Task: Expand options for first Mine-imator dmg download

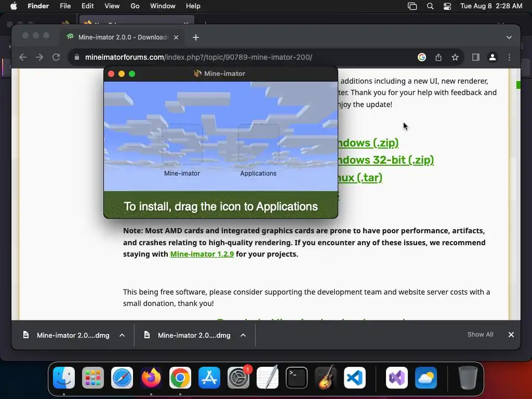Action: click(122, 335)
